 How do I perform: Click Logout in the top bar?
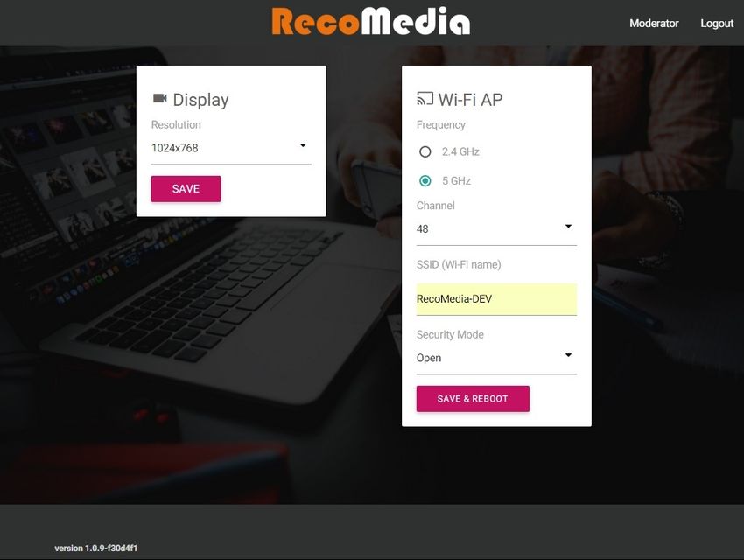[x=717, y=24]
